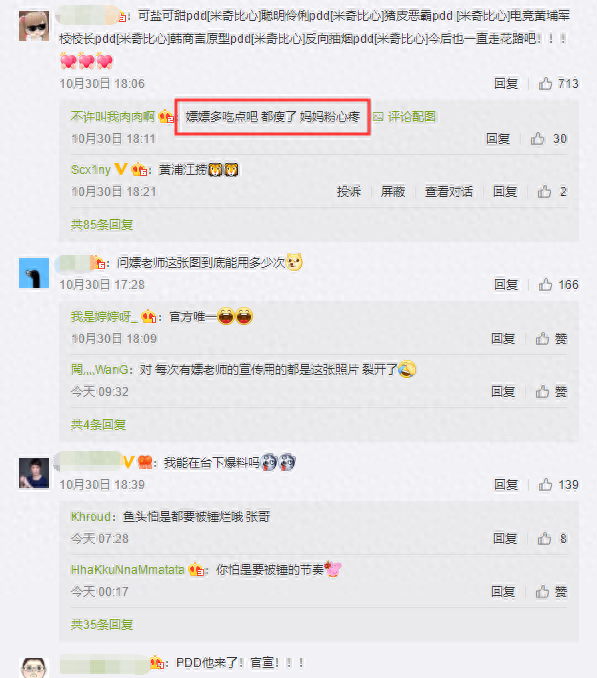Expand 共85条回复 thread
597x678 pixels.
coord(102,225)
